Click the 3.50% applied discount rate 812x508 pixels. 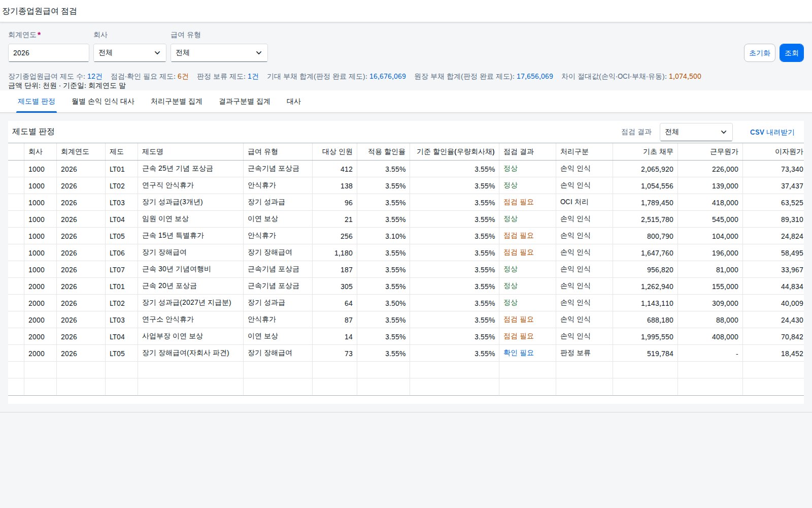click(x=383, y=303)
